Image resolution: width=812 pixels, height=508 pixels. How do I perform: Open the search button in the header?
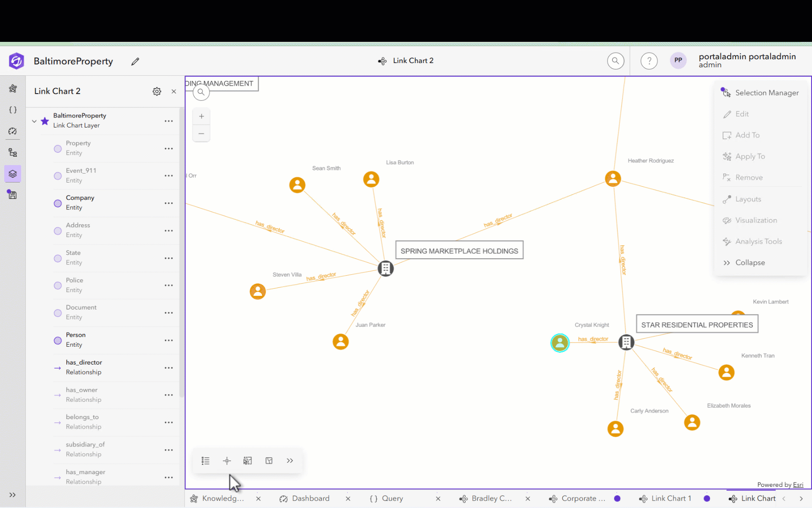tap(616, 61)
